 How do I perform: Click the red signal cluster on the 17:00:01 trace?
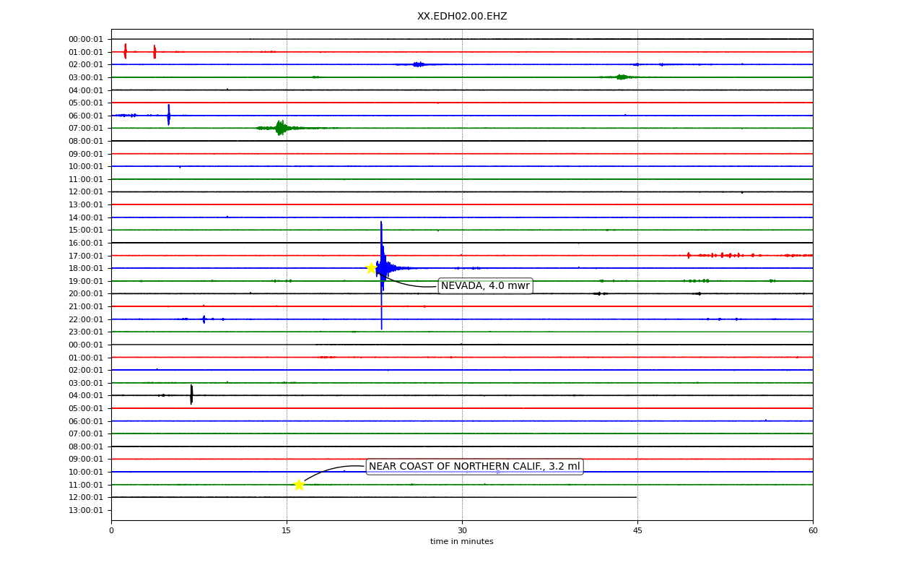point(749,255)
